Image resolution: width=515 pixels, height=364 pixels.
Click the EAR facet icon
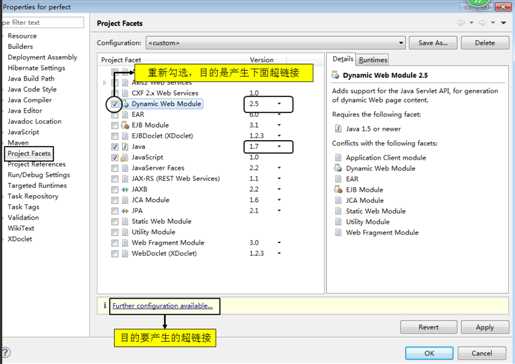[125, 115]
